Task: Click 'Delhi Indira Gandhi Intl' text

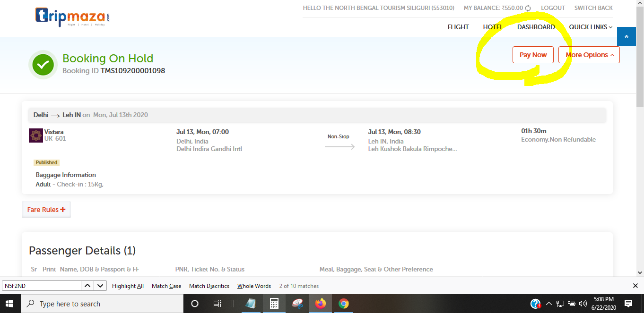Action: click(x=209, y=149)
